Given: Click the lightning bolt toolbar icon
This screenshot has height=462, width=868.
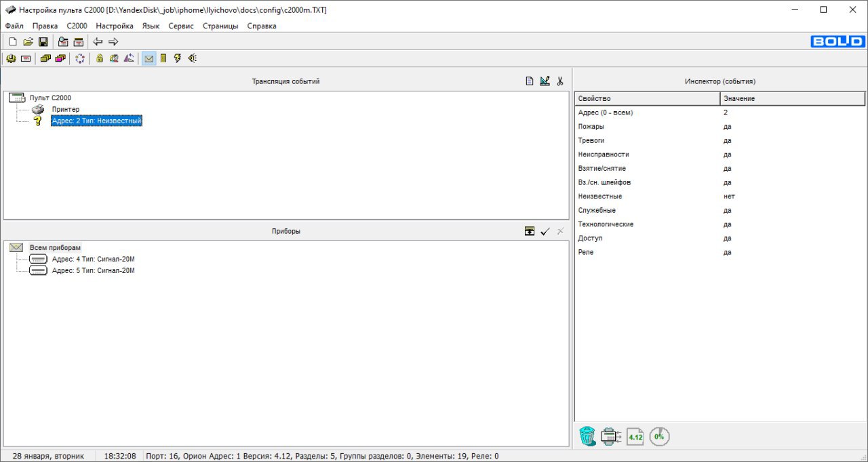Looking at the screenshot, I should [178, 58].
